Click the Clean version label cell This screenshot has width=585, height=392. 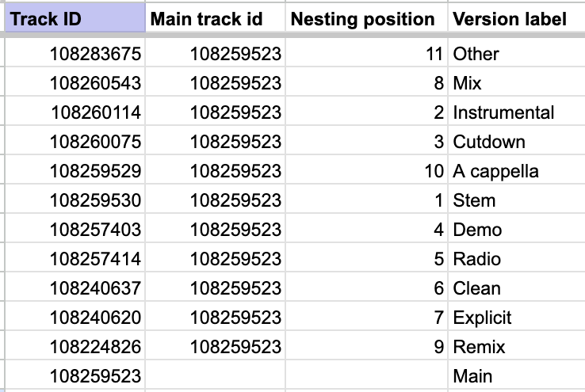516,287
